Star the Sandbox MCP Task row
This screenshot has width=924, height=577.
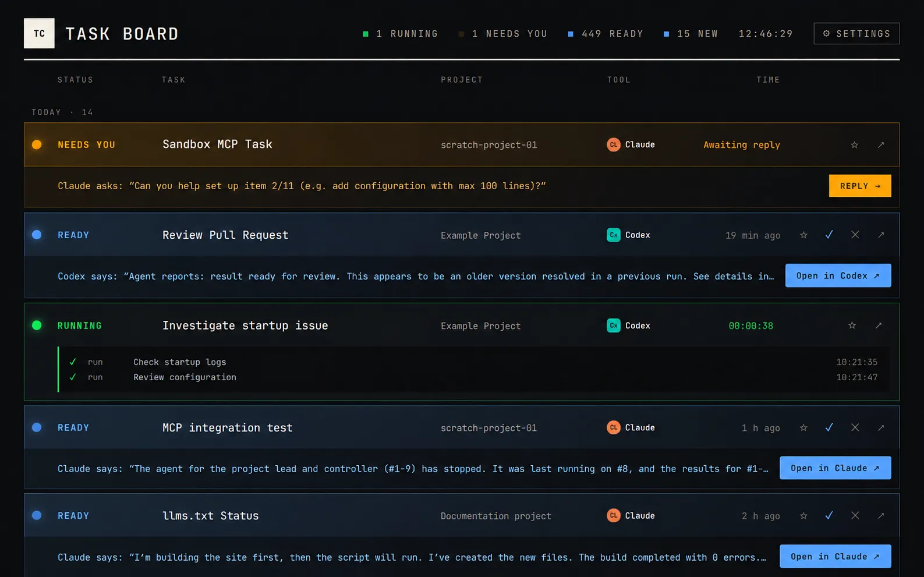[854, 145]
